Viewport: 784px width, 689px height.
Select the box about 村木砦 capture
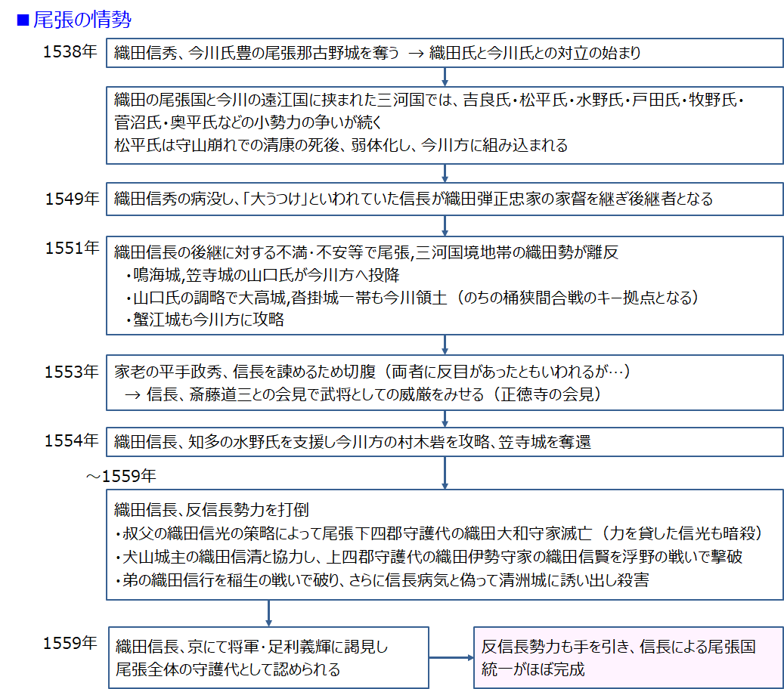tap(444, 443)
